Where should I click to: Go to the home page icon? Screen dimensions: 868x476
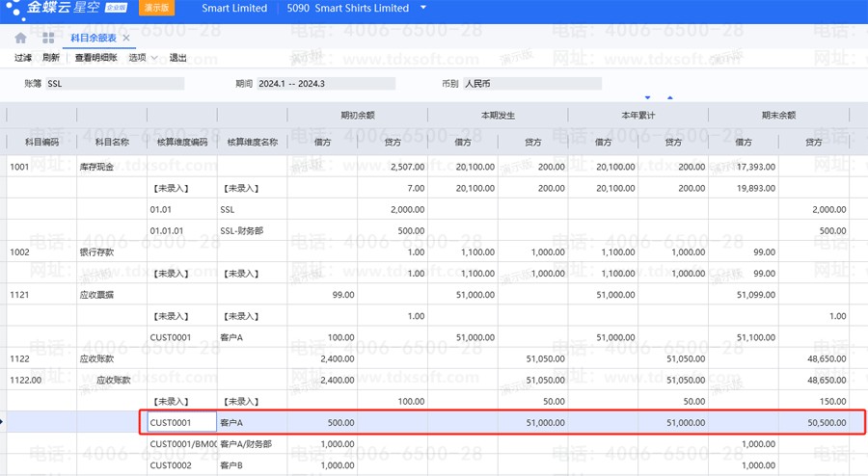tap(21, 38)
